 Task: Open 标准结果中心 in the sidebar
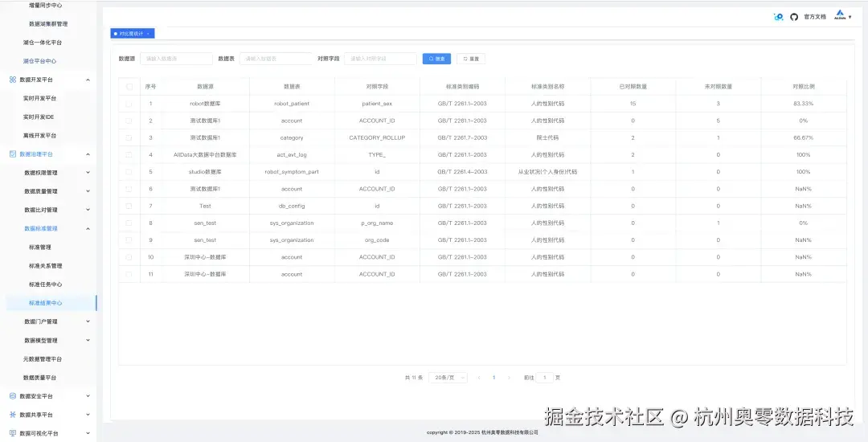tap(45, 303)
